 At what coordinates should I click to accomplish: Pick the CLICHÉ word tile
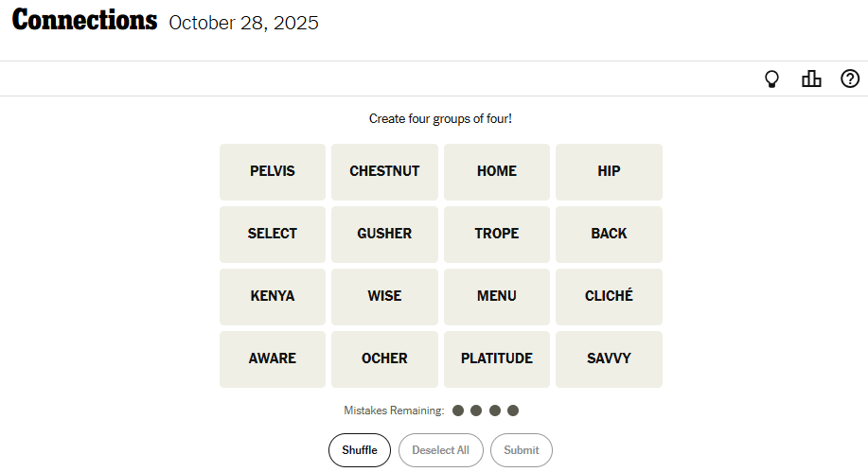609,296
